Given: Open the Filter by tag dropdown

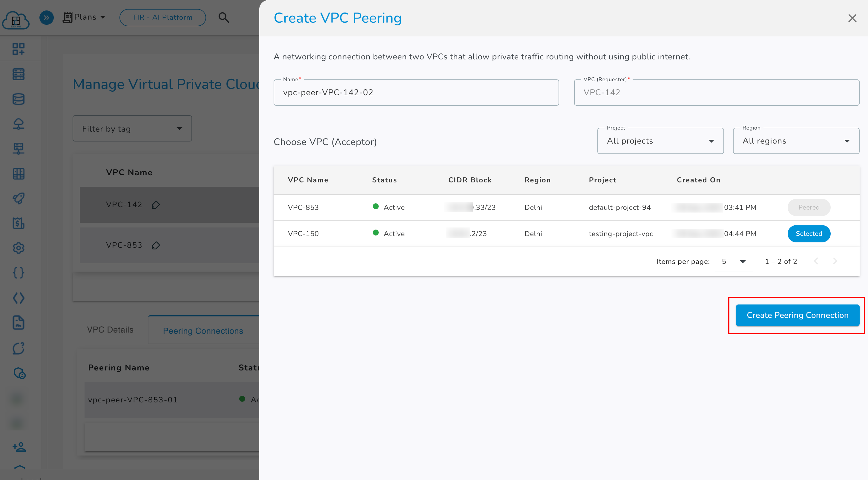Looking at the screenshot, I should tap(132, 128).
